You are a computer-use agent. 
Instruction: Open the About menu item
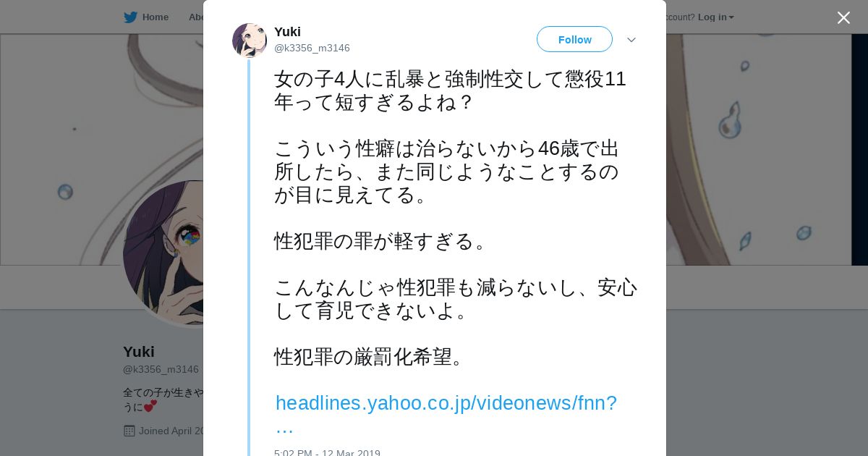click(196, 17)
